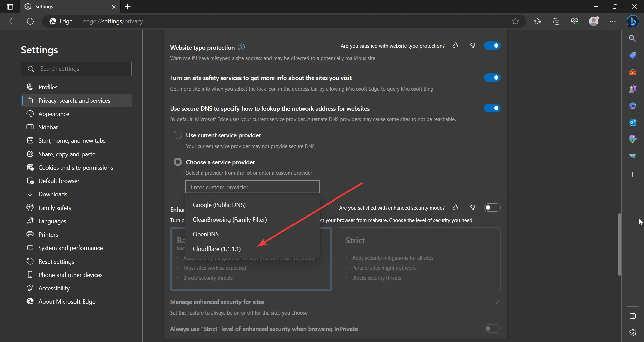Toggle enhanced security mode switch

coord(492,208)
